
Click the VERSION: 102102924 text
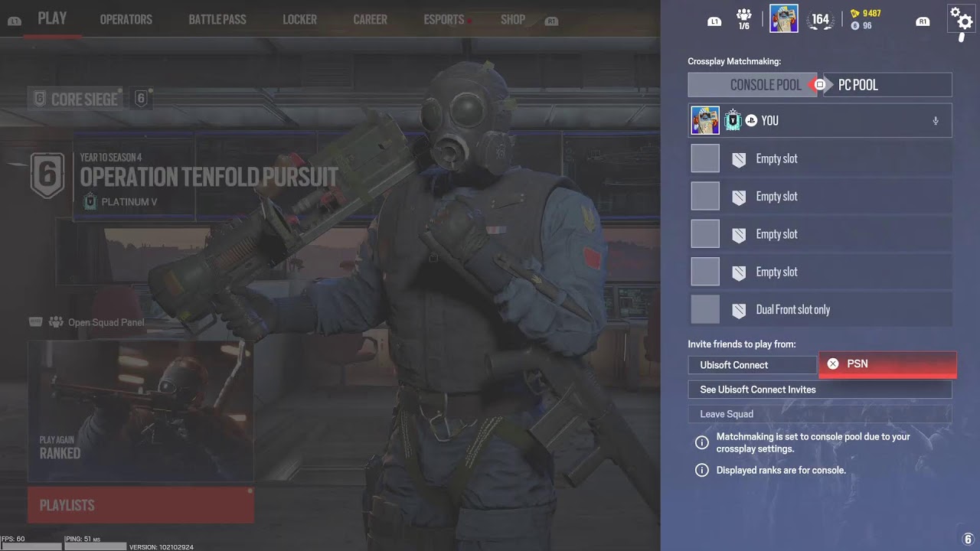pyautogui.click(x=161, y=547)
